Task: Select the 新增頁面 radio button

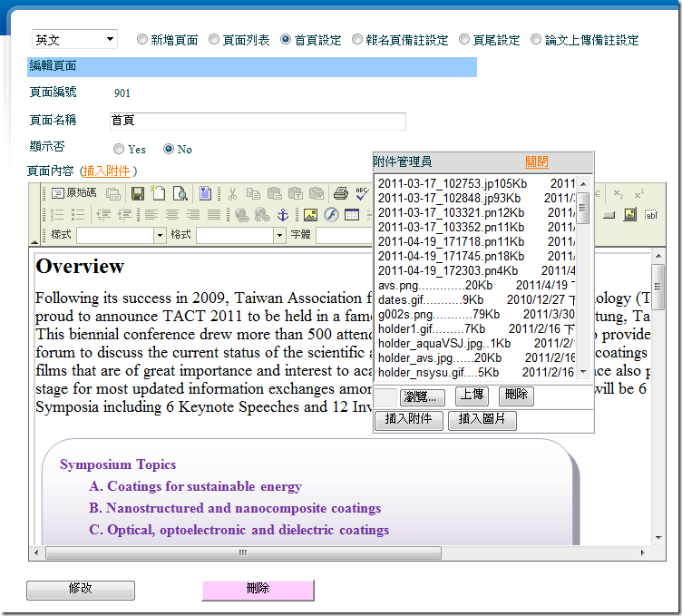Action: pos(142,40)
